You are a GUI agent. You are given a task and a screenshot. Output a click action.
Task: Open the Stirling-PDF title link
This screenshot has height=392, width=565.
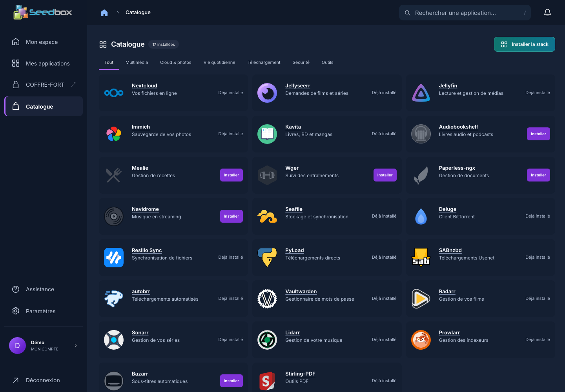click(x=300, y=374)
